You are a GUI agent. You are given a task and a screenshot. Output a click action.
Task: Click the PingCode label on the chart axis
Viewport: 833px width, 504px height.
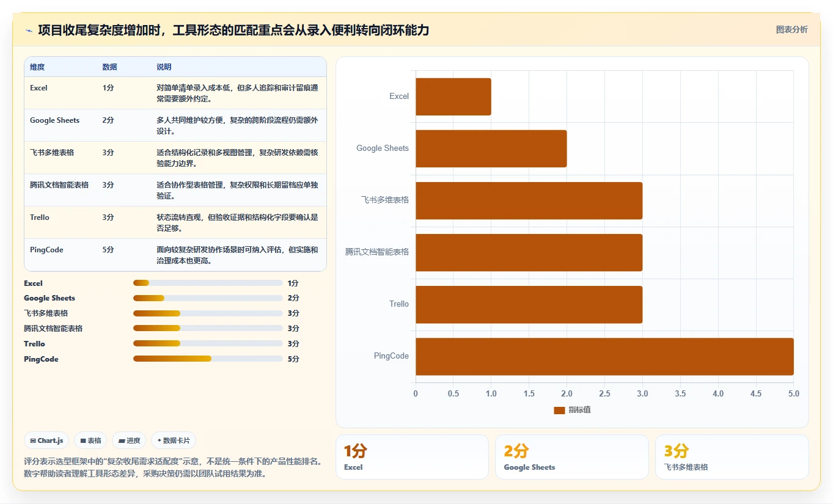coord(391,356)
